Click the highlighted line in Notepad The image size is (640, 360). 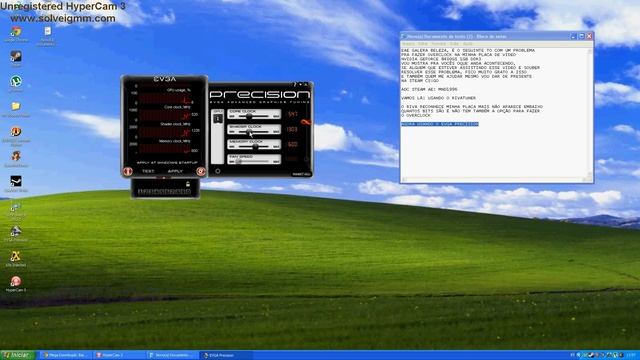440,124
